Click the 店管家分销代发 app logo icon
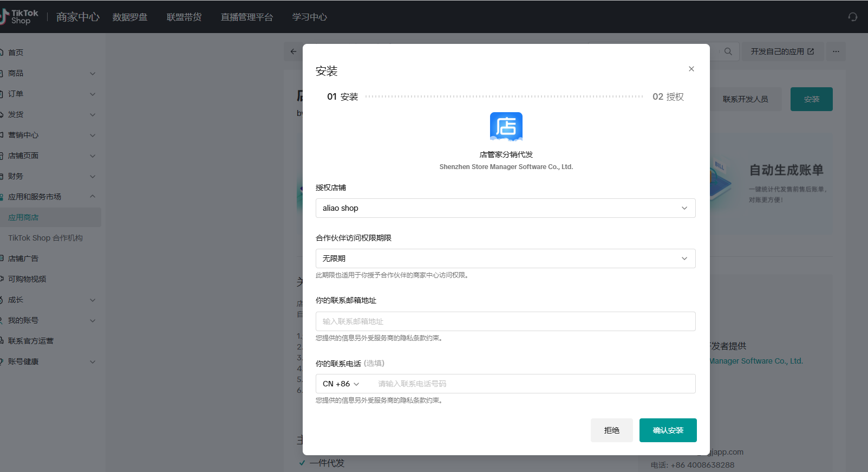Screen dimensions: 868x472 tap(506, 127)
